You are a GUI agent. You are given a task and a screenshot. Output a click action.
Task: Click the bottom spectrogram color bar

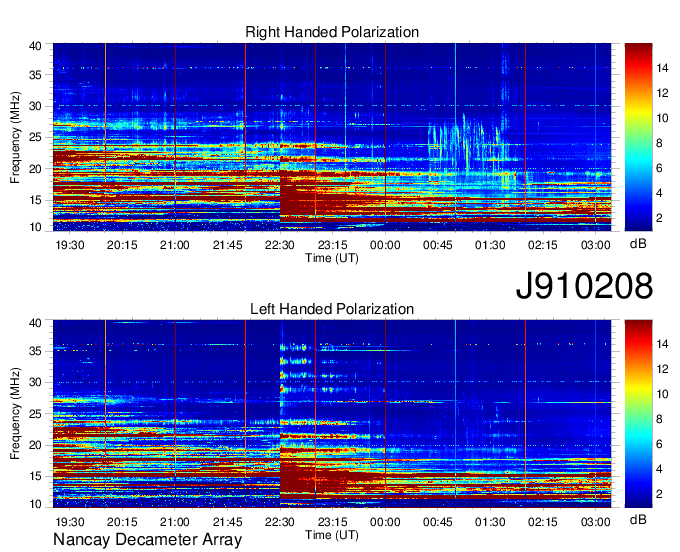point(638,414)
